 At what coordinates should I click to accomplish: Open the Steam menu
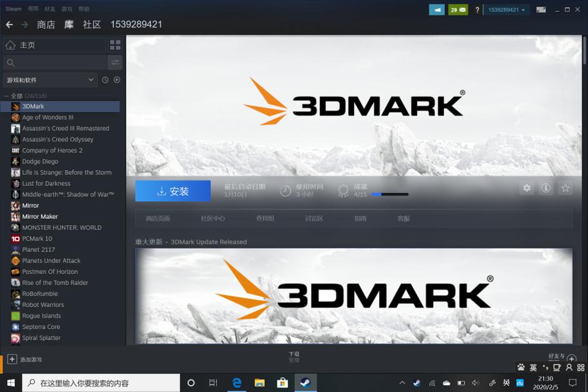pyautogui.click(x=13, y=9)
